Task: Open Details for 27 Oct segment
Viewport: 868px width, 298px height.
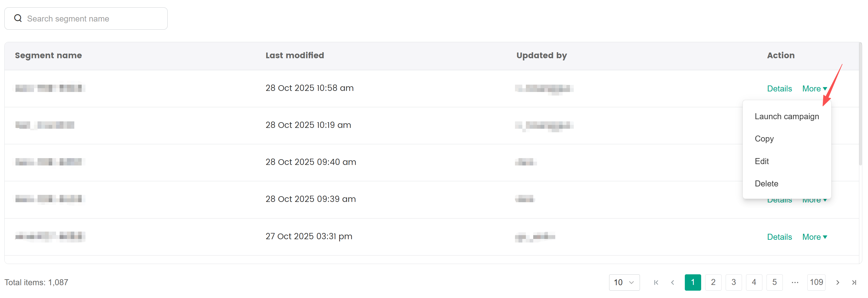Action: point(779,237)
